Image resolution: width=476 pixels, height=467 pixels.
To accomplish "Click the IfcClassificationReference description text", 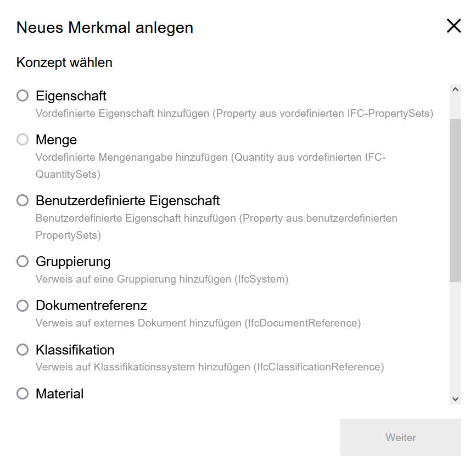I will [210, 367].
